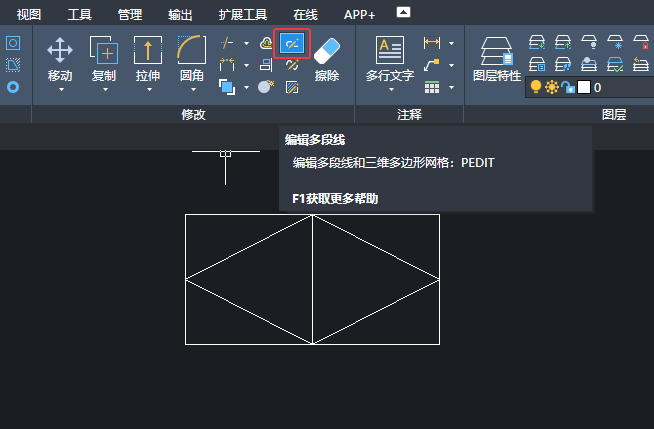Click the blue donut ring icon
This screenshot has height=429, width=654.
click(x=13, y=87)
